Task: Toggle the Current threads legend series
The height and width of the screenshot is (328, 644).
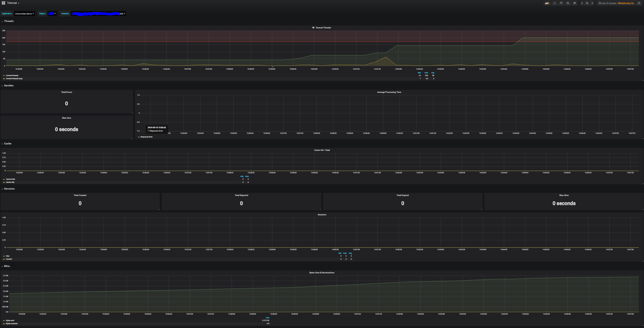Action: (x=12, y=76)
